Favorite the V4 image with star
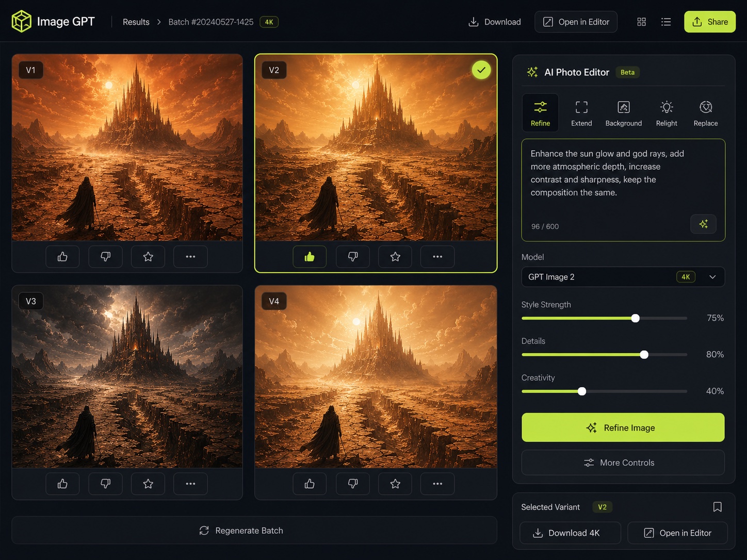Image resolution: width=747 pixels, height=560 pixels. 395,484
